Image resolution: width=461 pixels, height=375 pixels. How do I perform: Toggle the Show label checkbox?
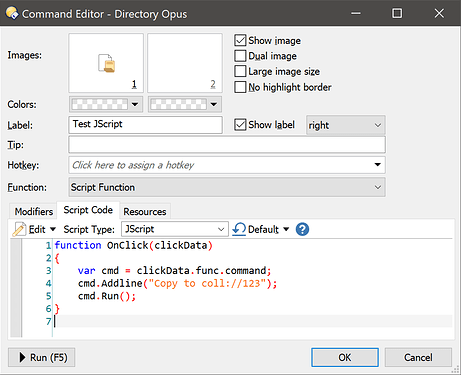240,125
